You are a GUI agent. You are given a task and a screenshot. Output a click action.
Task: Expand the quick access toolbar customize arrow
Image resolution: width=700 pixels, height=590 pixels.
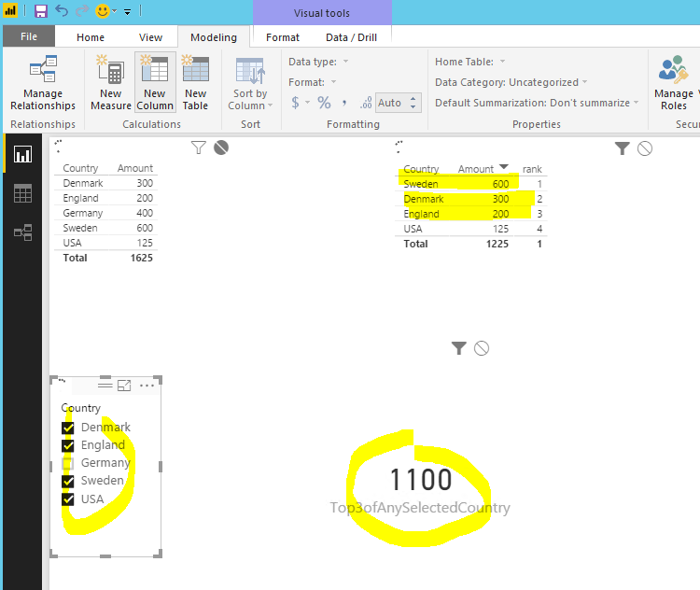point(128,11)
